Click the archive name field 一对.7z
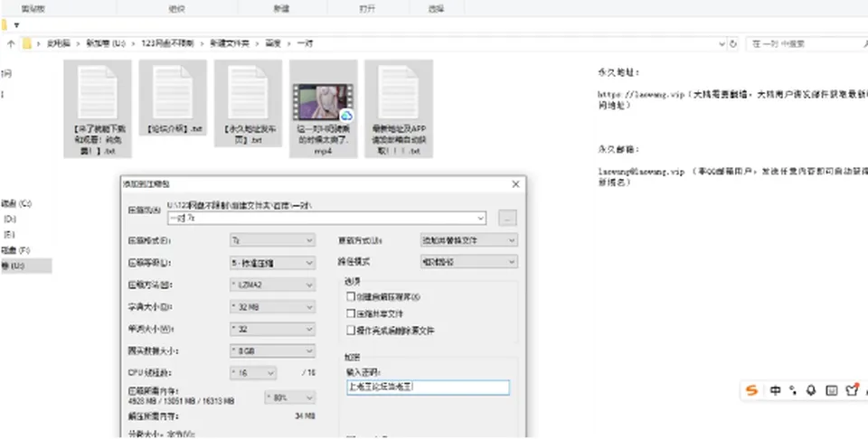The height and width of the screenshot is (439, 868). point(326,219)
